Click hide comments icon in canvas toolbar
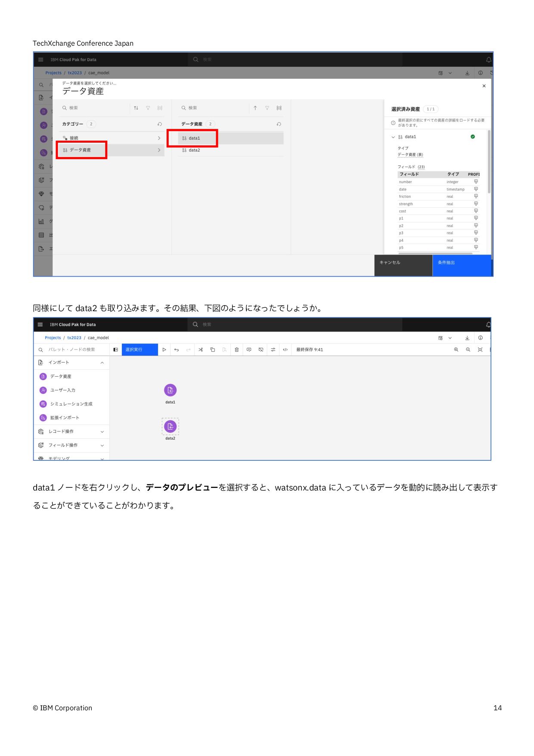Viewport: 534px width, 756px height. pos(261,350)
